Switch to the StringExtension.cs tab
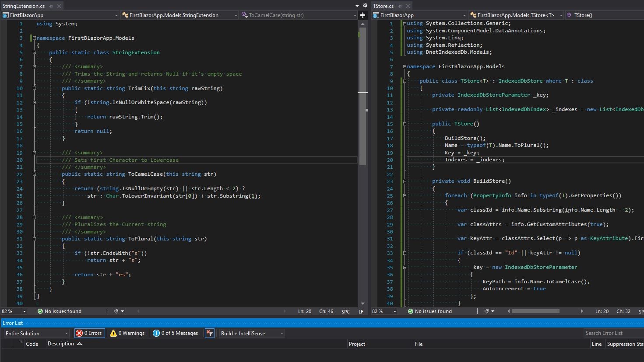Image resolution: width=644 pixels, height=362 pixels. pos(24,6)
